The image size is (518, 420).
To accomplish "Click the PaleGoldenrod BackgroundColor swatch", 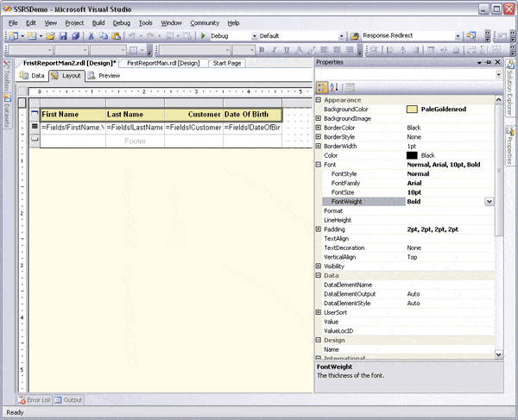I will pyautogui.click(x=412, y=110).
